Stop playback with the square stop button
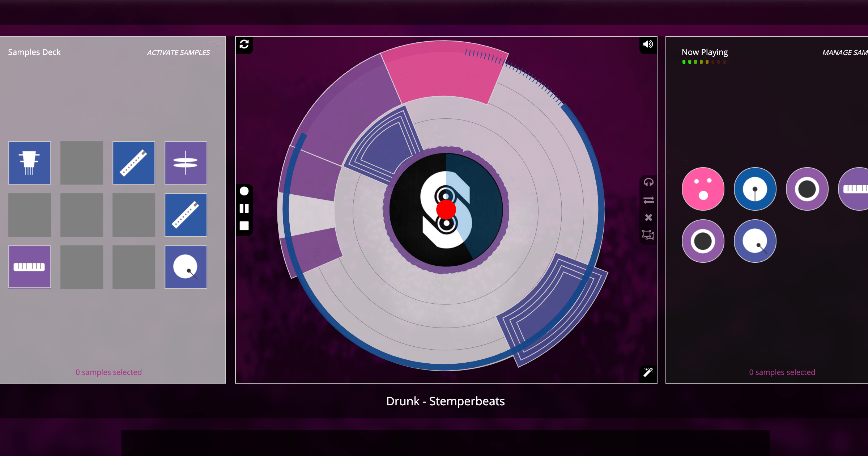The image size is (868, 456). coord(244,225)
